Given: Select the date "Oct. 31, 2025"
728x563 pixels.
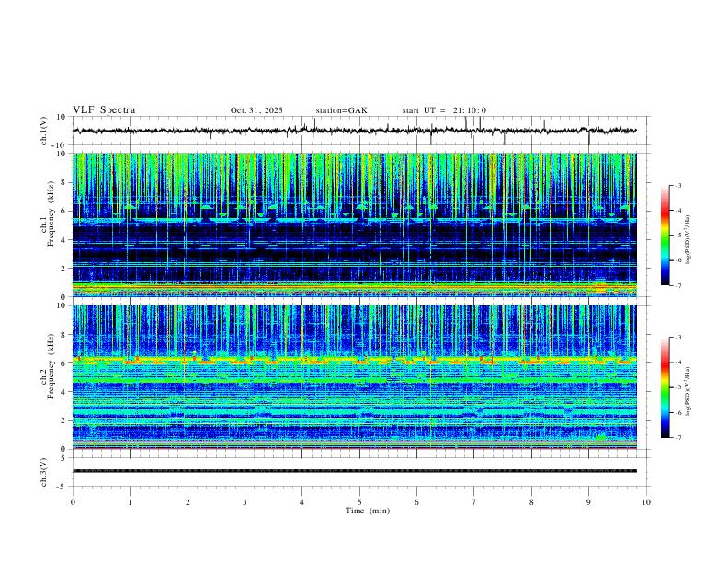Looking at the screenshot, I should [x=256, y=110].
